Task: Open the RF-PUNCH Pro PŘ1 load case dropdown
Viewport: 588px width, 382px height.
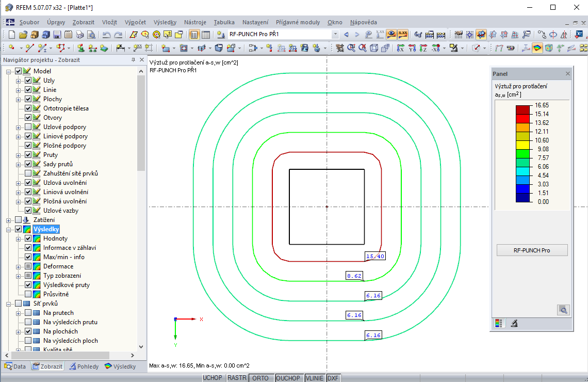Action: point(335,35)
